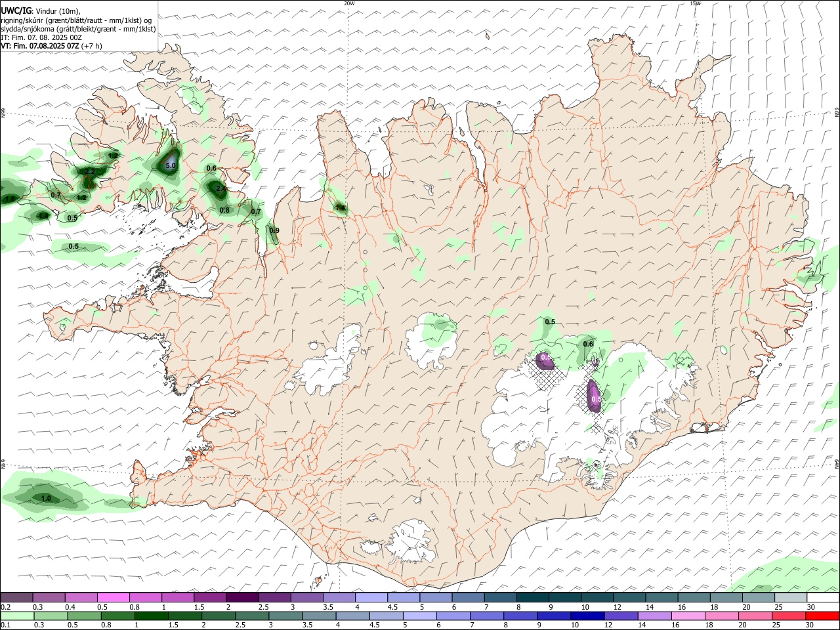Click the 18 tick label on the snow scale
Viewport: 840px width, 630px height.
715,608
